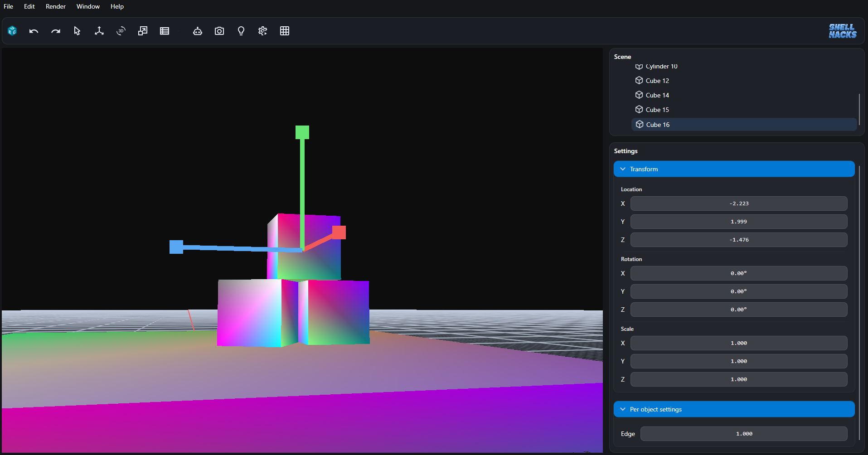Click the table/list view icon
The image size is (868, 455).
coord(165,31)
